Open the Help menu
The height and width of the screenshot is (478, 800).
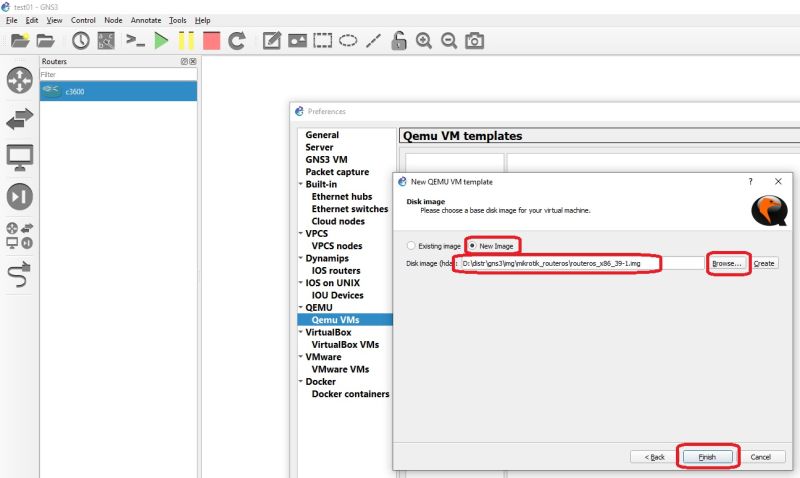coord(203,20)
